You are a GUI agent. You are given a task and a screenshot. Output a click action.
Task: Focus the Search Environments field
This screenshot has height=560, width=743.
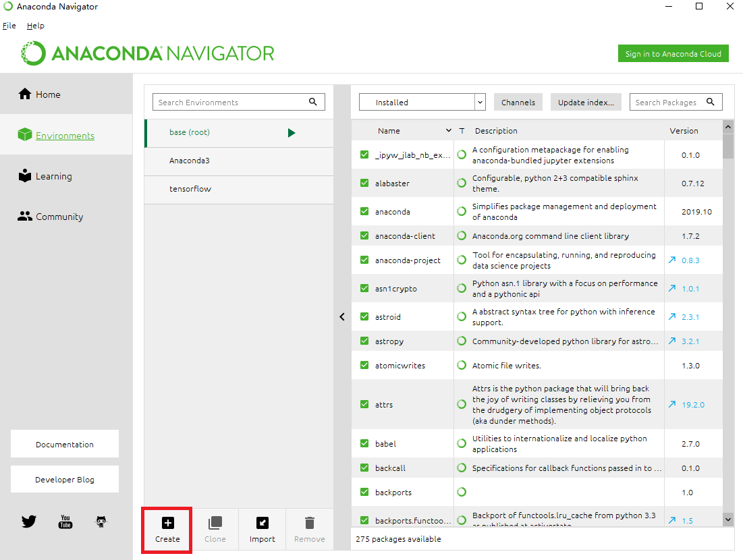[x=239, y=102]
